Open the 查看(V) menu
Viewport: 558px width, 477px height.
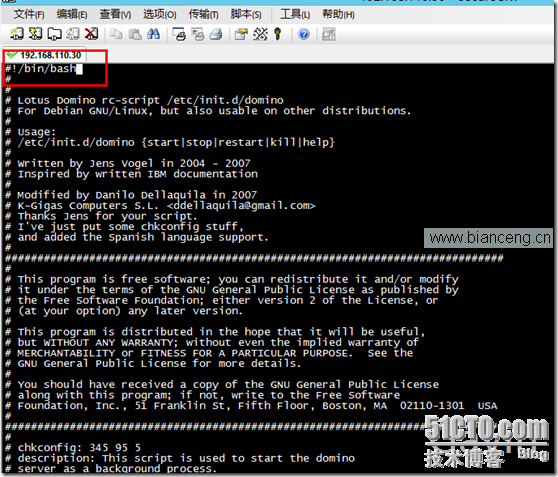[x=115, y=14]
